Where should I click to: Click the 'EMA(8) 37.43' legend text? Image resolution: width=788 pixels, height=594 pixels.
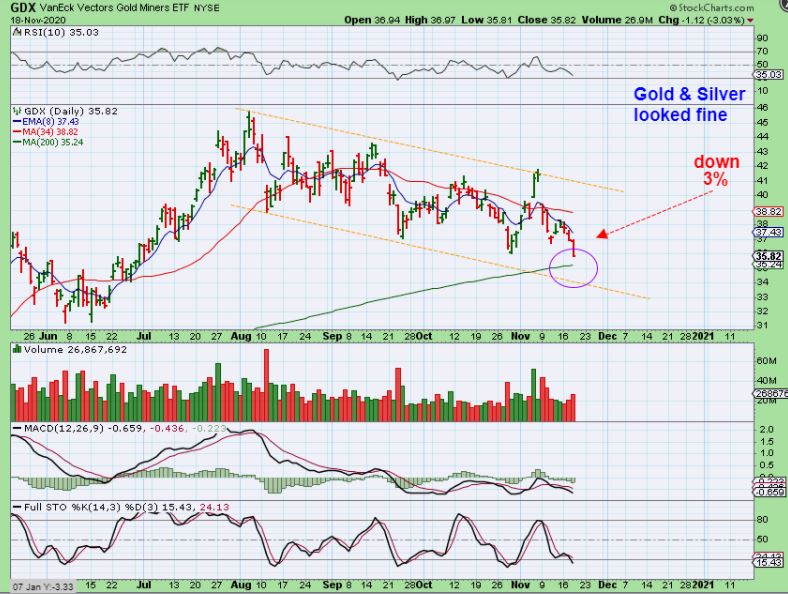click(x=50, y=122)
